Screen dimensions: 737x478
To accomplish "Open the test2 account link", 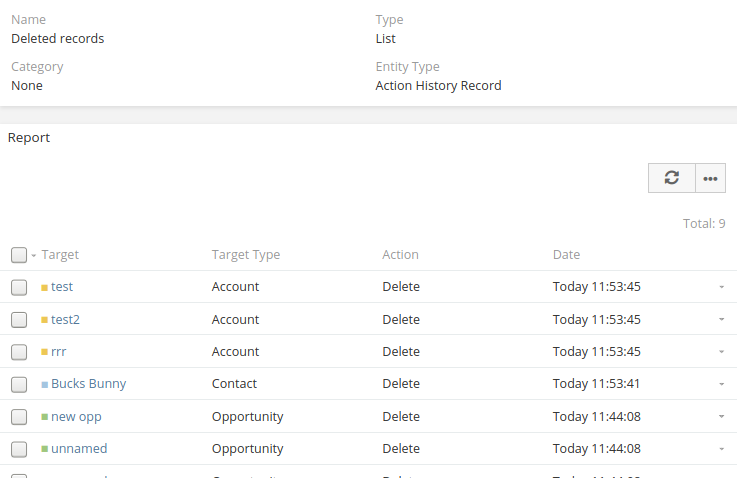I will click(x=65, y=320).
